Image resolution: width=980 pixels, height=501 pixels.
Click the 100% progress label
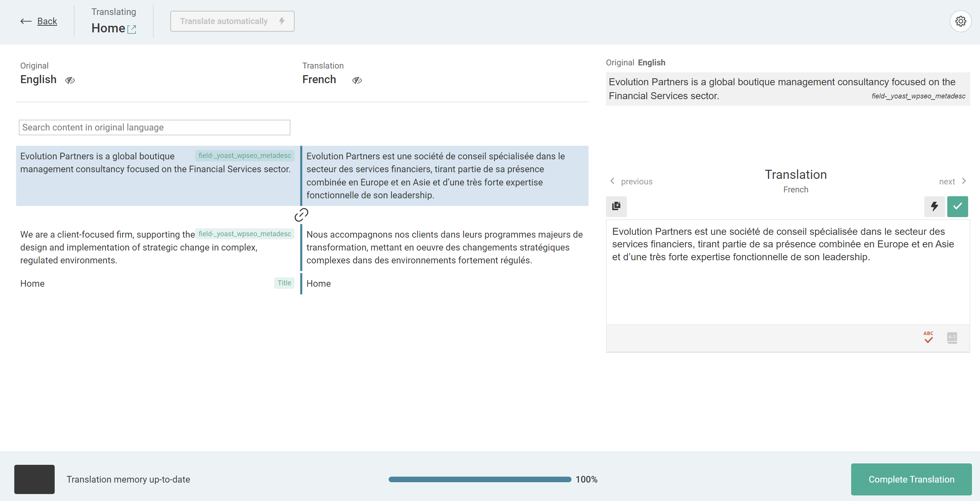[x=586, y=479]
